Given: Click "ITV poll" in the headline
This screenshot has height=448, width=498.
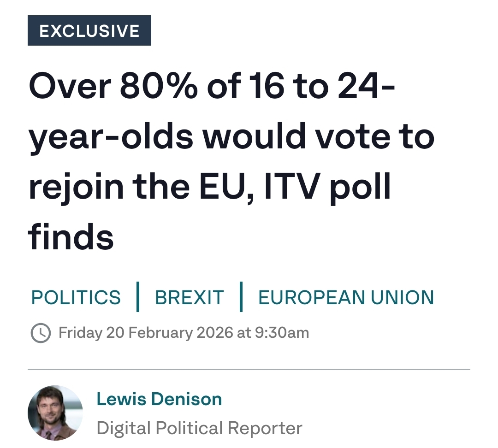Looking at the screenshot, I should click(327, 186).
